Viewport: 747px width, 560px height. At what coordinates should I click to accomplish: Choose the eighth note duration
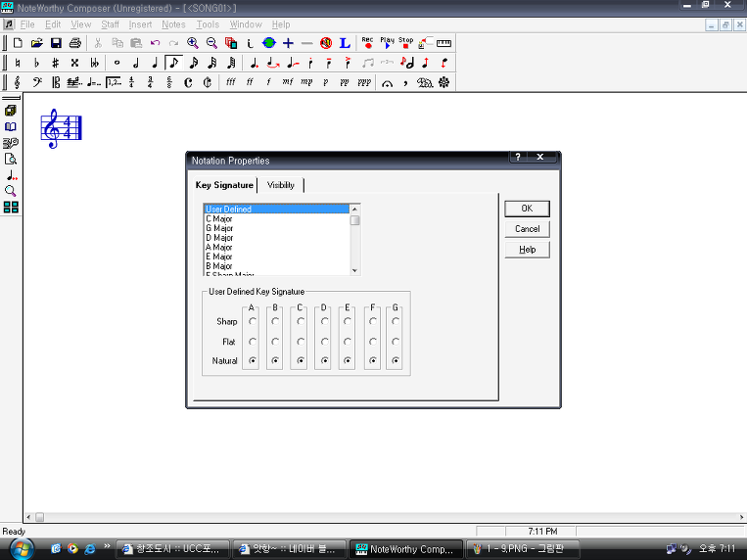coord(173,63)
